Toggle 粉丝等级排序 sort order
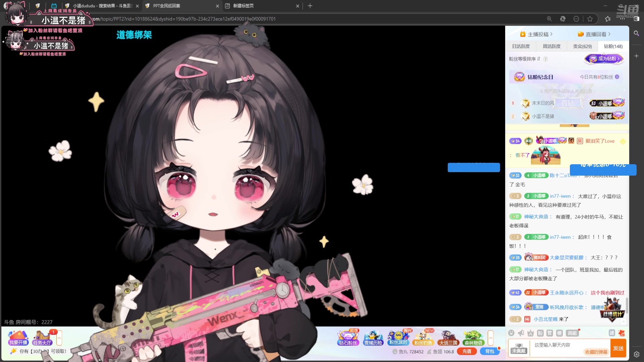This screenshot has width=644, height=362. pos(525,59)
